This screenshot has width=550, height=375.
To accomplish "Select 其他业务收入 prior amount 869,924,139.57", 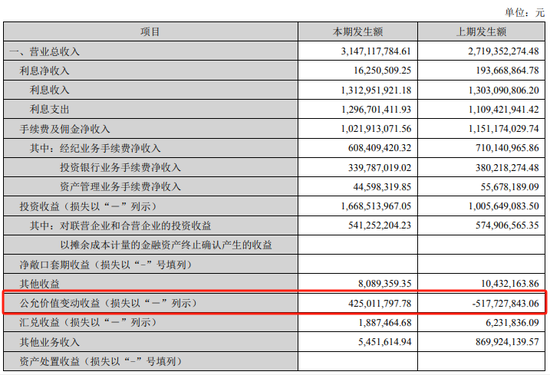I will (x=507, y=342).
